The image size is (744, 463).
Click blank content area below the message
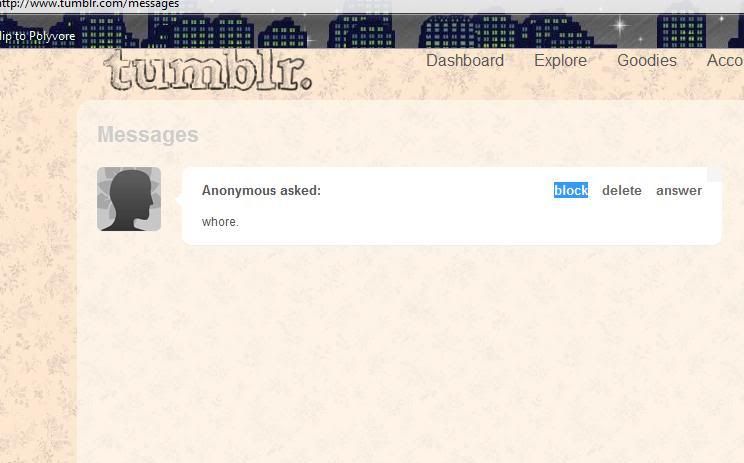[408, 351]
